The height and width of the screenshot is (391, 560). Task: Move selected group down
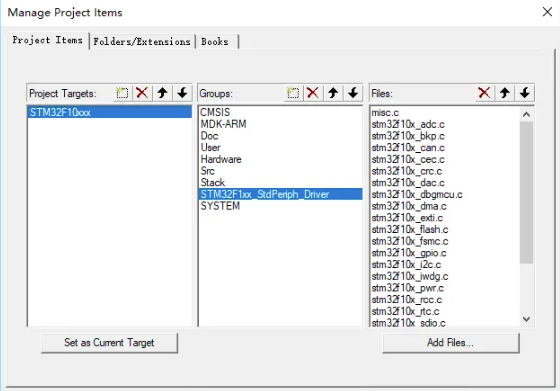tap(353, 93)
